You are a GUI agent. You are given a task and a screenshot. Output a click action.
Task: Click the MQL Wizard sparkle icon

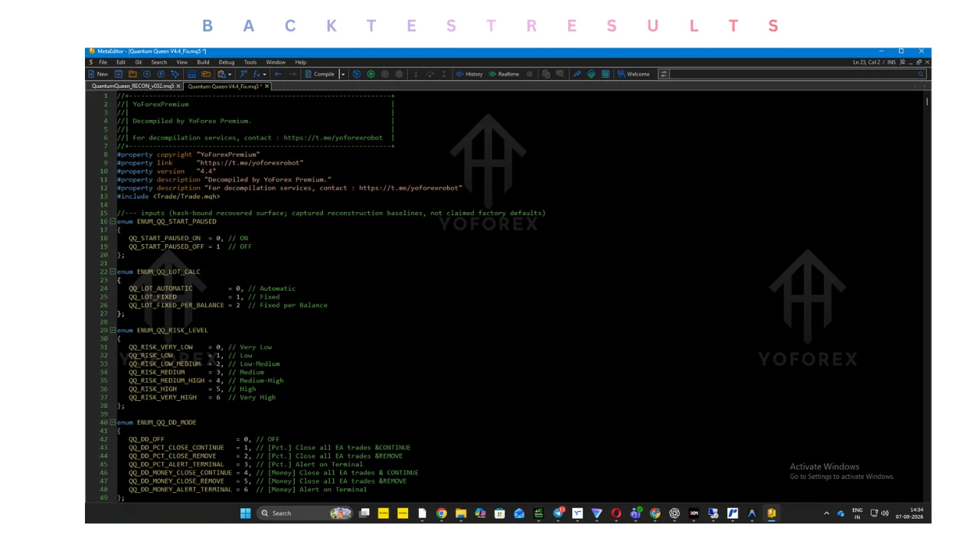[x=175, y=74]
